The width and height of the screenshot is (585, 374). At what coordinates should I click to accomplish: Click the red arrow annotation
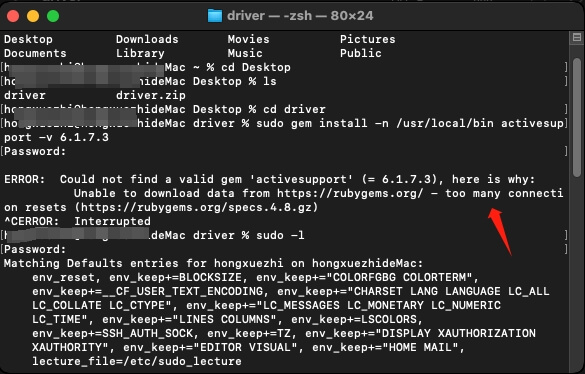click(x=500, y=231)
